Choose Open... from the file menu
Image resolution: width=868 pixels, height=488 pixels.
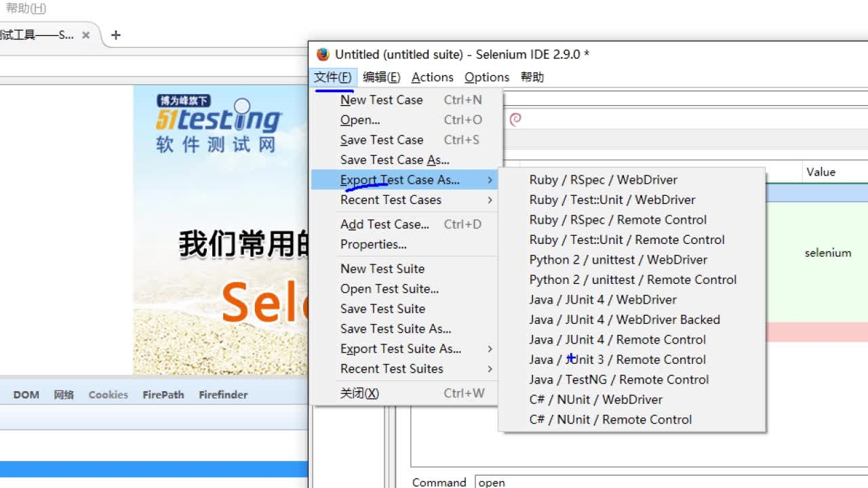406,120
